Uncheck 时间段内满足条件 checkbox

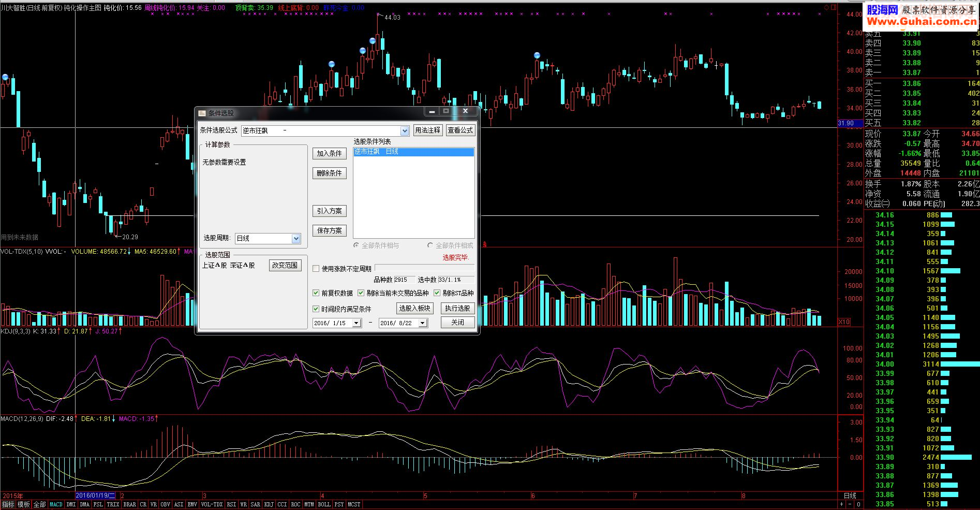pyautogui.click(x=316, y=309)
